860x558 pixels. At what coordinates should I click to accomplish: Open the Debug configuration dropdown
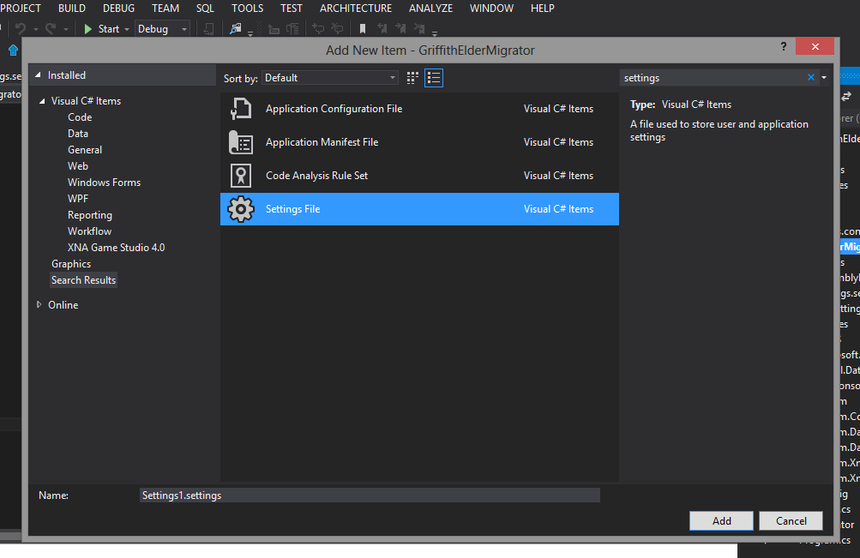(162, 29)
